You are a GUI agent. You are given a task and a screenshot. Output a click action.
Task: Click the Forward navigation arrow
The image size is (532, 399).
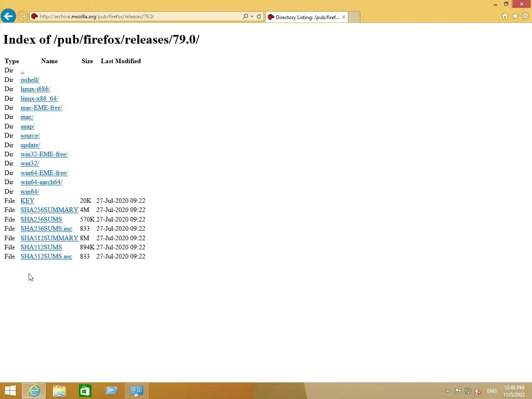[23, 17]
